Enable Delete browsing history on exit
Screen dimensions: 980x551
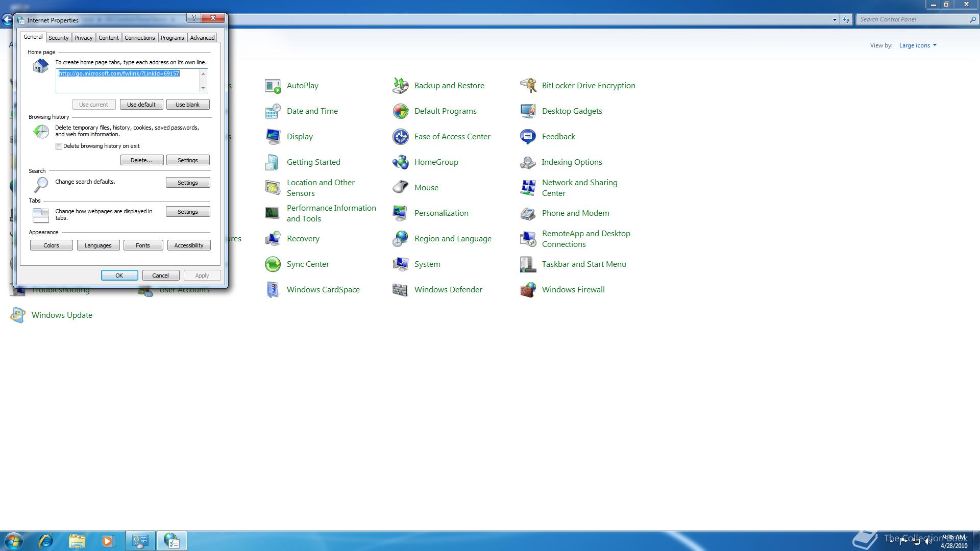[59, 146]
